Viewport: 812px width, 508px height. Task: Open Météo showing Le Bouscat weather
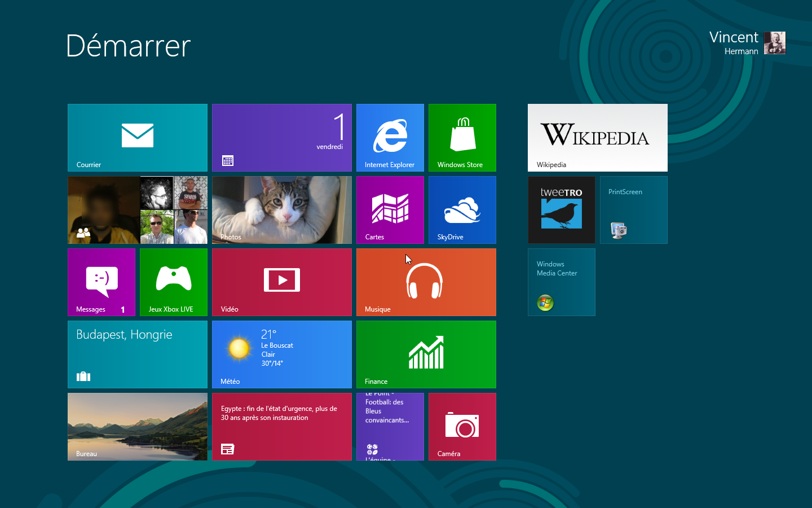pyautogui.click(x=281, y=354)
